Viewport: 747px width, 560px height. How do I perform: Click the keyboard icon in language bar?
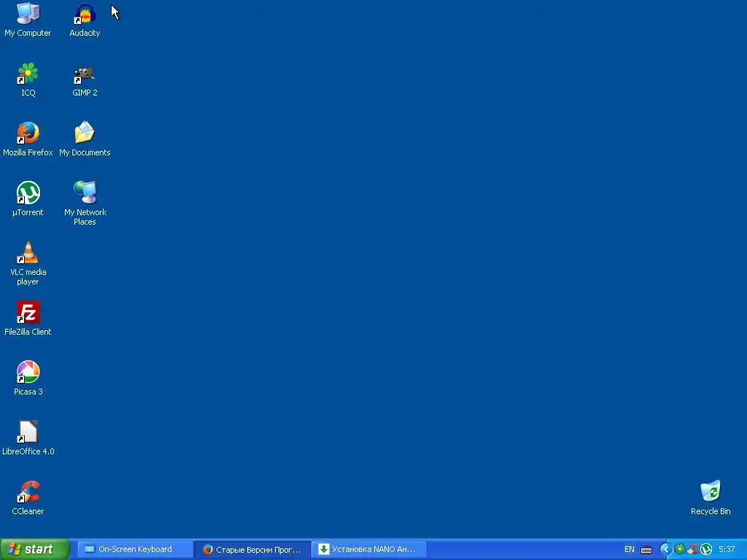click(646, 550)
